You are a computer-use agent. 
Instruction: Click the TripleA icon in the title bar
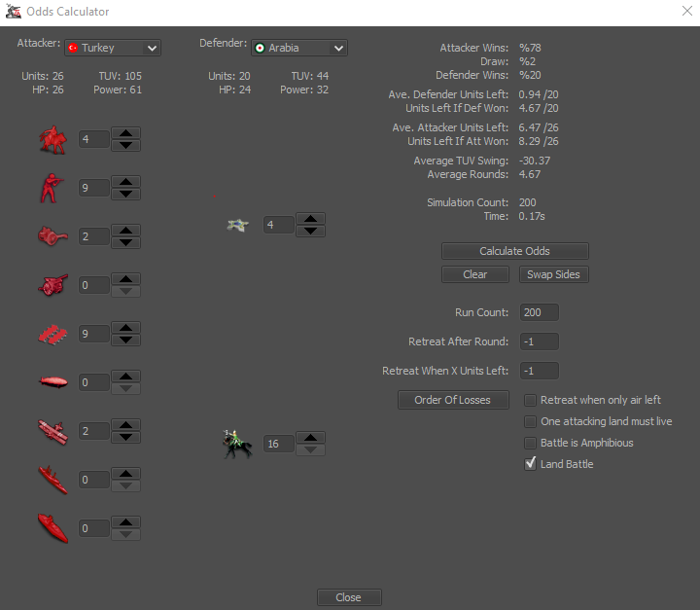click(14, 12)
